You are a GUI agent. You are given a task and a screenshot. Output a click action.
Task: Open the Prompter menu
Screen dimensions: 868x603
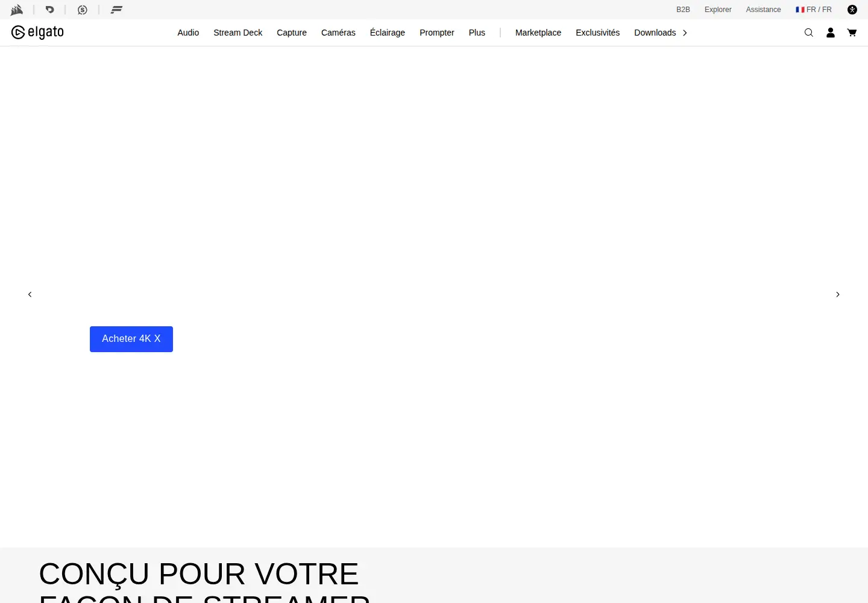(x=437, y=33)
